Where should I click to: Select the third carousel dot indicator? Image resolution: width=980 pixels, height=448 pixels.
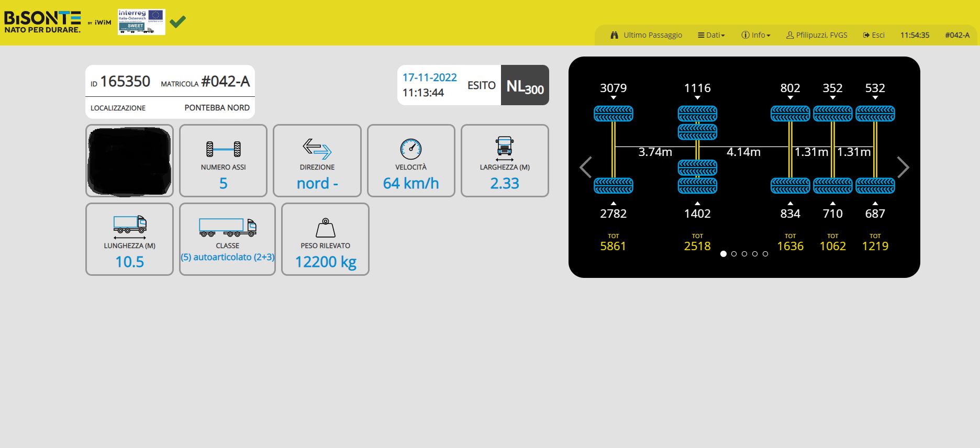744,254
